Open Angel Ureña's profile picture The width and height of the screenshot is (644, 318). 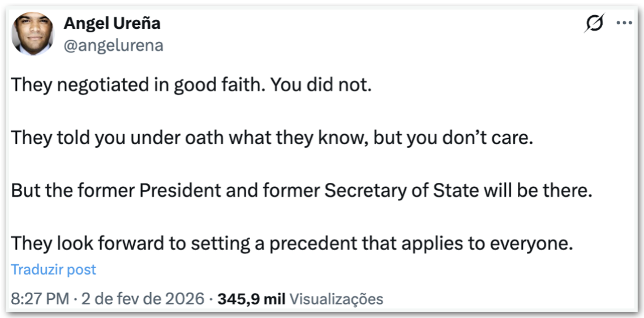pyautogui.click(x=33, y=34)
